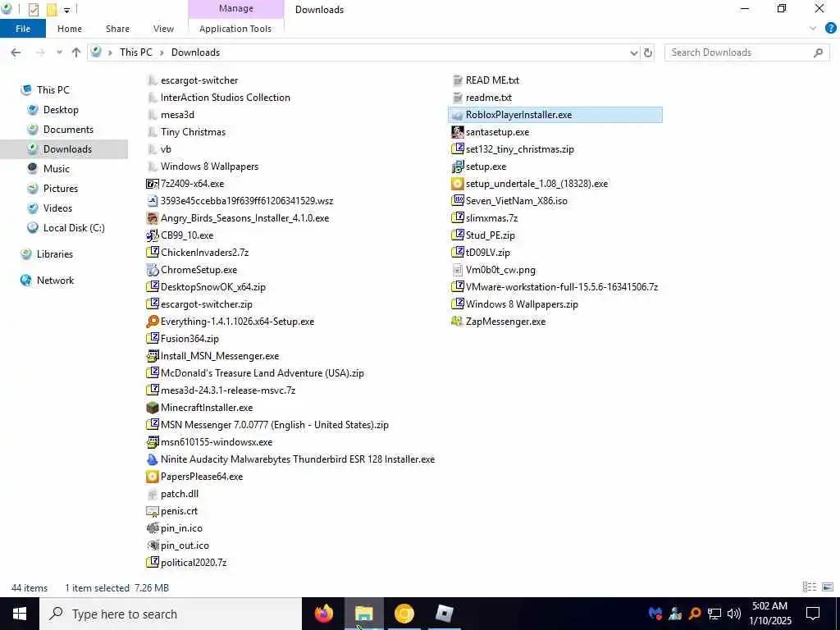Viewport: 840px width, 630px height.
Task: Select Network in navigation pane
Action: (55, 281)
